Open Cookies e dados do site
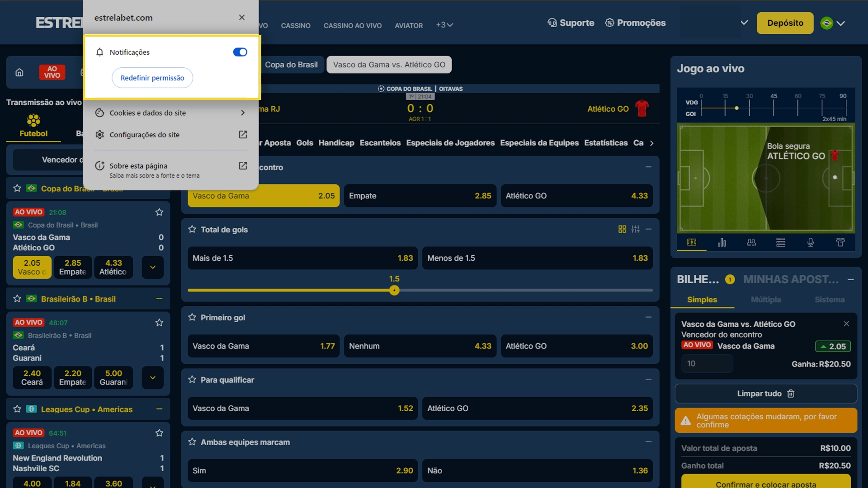 tap(171, 113)
